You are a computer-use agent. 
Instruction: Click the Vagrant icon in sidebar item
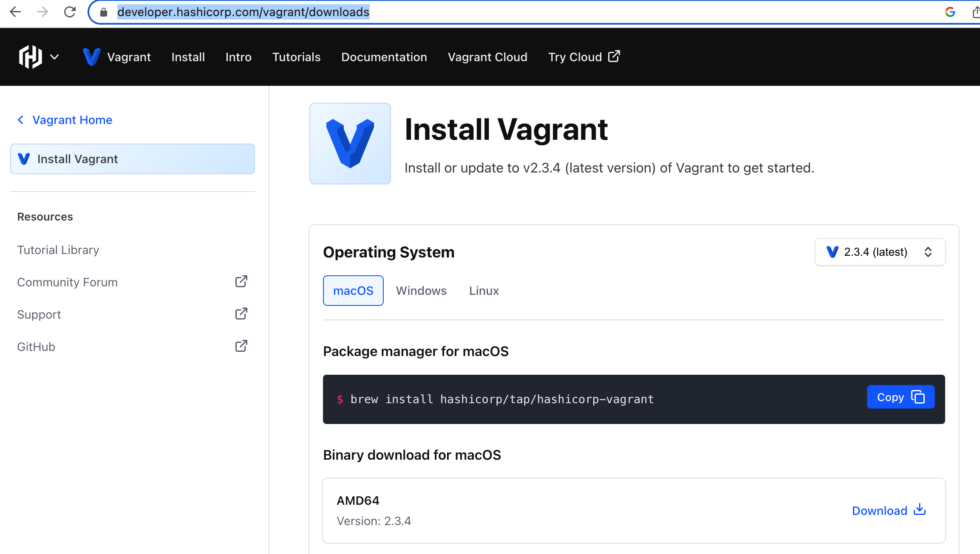(24, 159)
